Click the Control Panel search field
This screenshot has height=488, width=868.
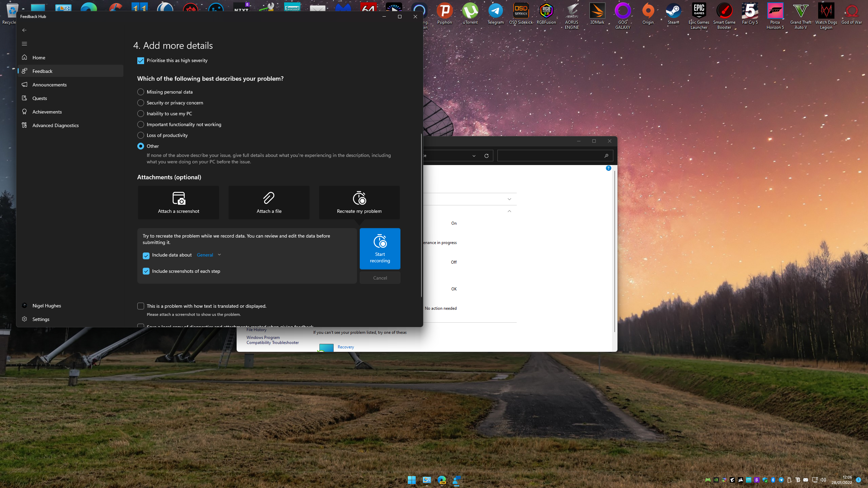pyautogui.click(x=551, y=156)
